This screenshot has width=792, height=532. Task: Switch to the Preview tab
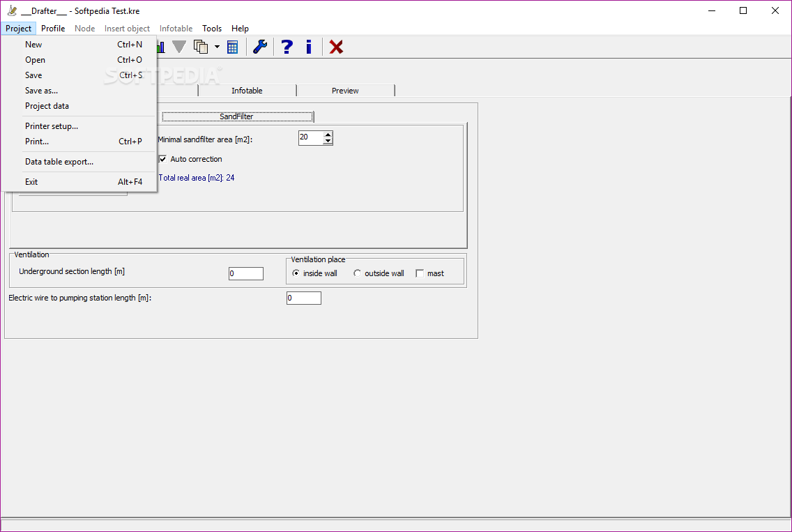coord(346,91)
